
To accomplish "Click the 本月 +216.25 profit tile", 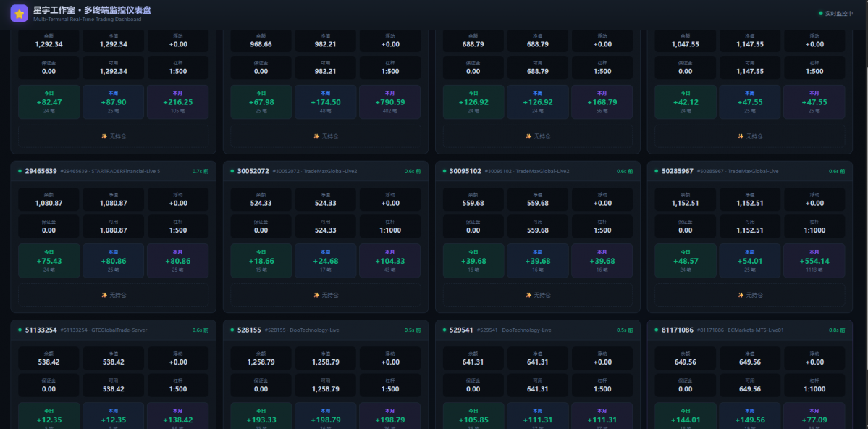I will click(x=177, y=102).
